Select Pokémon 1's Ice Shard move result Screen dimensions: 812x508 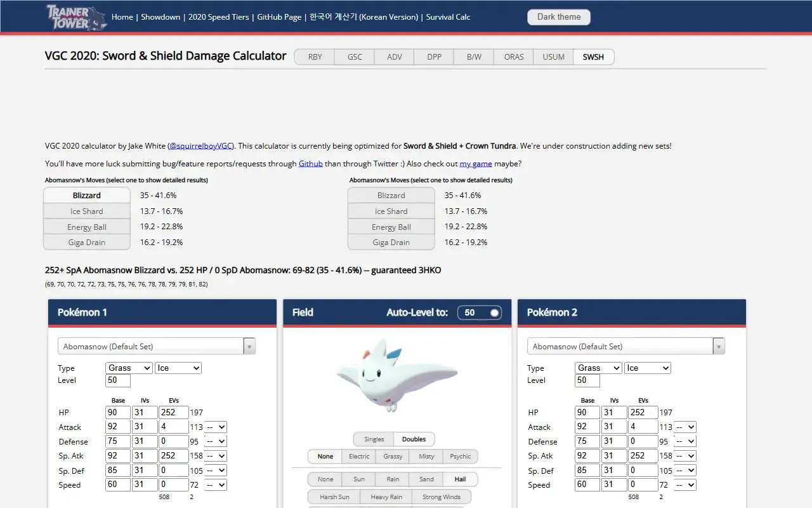87,211
